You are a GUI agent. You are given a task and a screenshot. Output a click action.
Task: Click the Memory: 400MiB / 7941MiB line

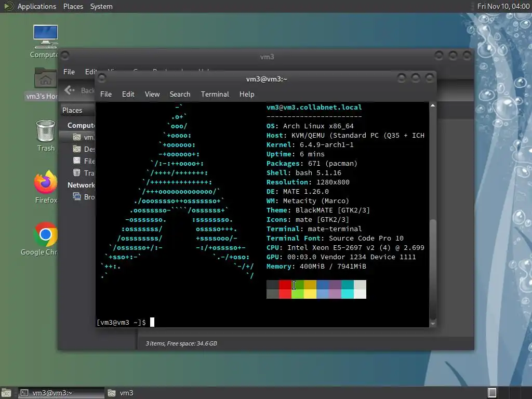click(x=316, y=267)
